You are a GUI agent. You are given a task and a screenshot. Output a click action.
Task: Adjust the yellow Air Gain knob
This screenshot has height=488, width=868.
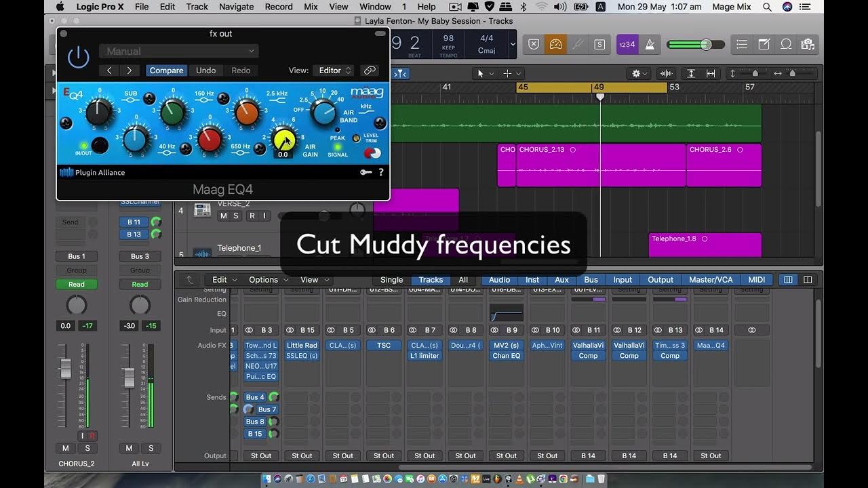pyautogui.click(x=283, y=139)
